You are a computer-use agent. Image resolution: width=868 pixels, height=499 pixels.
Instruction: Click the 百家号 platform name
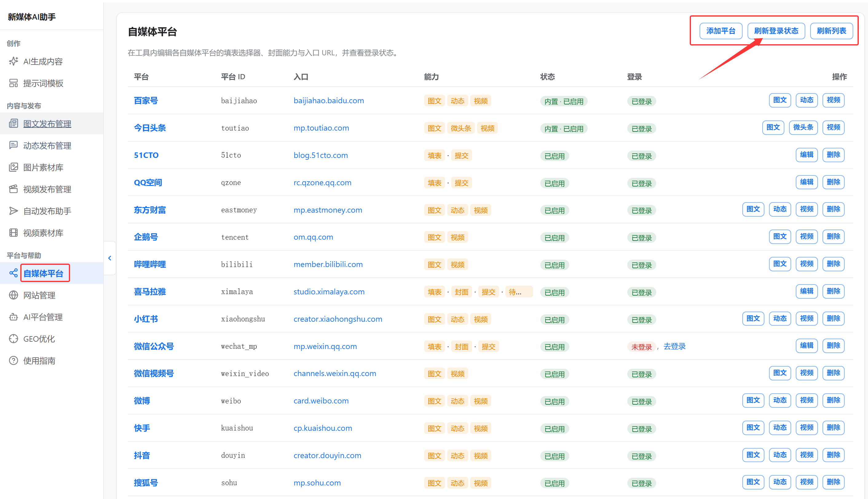point(146,100)
